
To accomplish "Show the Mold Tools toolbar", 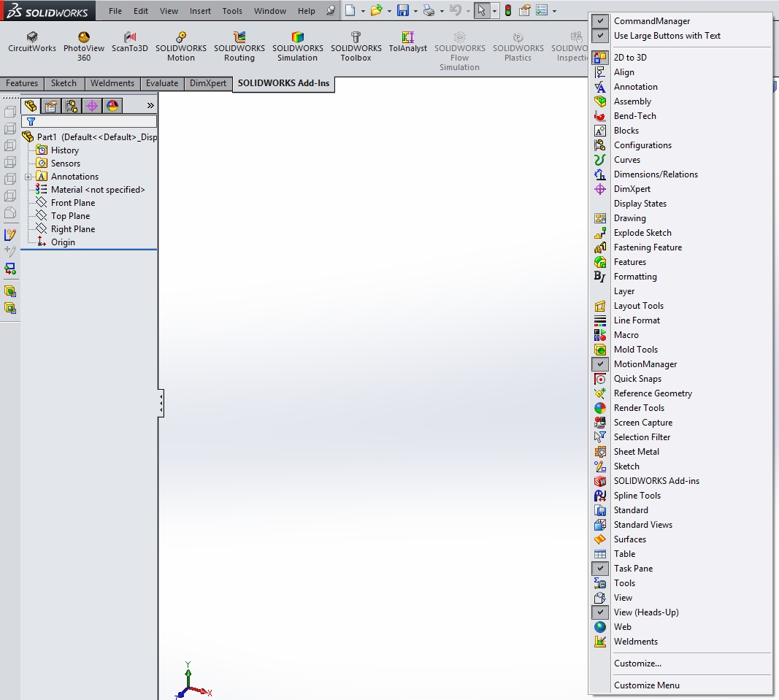I will (x=680, y=350).
